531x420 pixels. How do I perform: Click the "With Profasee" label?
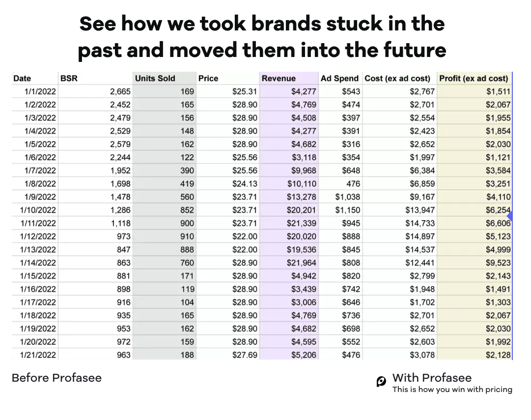pos(432,378)
